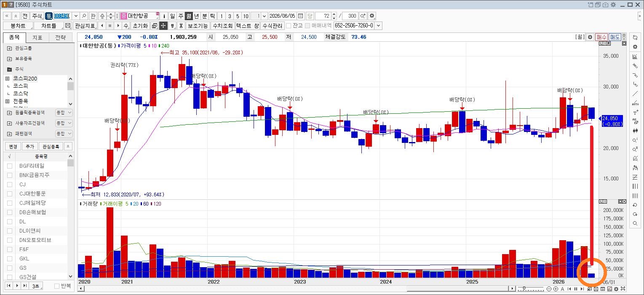The image size is (644, 295).
Task: Collapse the list with the chevron next to 관심등록
Action: tap(69, 146)
